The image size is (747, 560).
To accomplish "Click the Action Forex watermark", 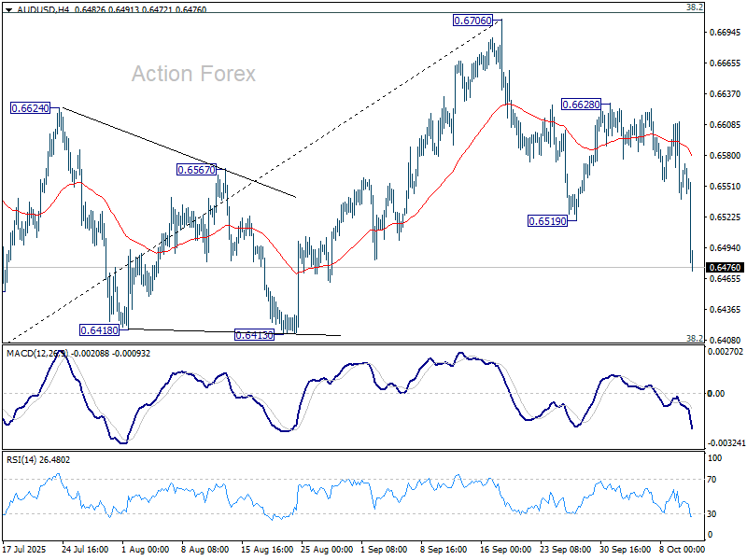I will click(193, 74).
